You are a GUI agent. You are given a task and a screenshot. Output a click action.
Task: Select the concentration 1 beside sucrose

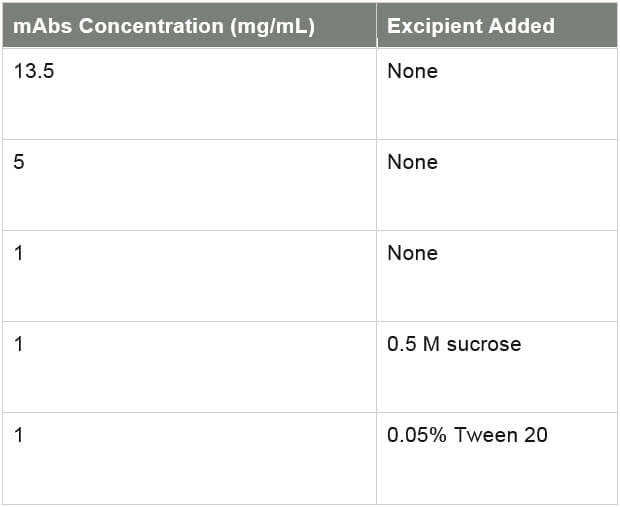(19, 344)
